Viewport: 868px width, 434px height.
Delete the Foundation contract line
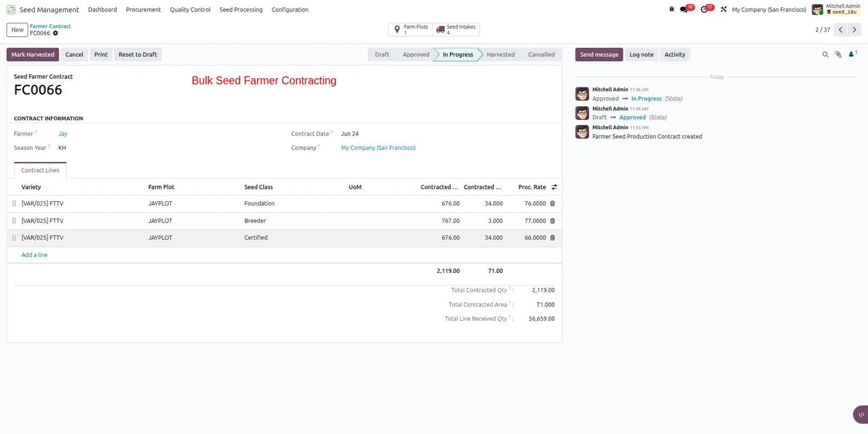pyautogui.click(x=553, y=204)
